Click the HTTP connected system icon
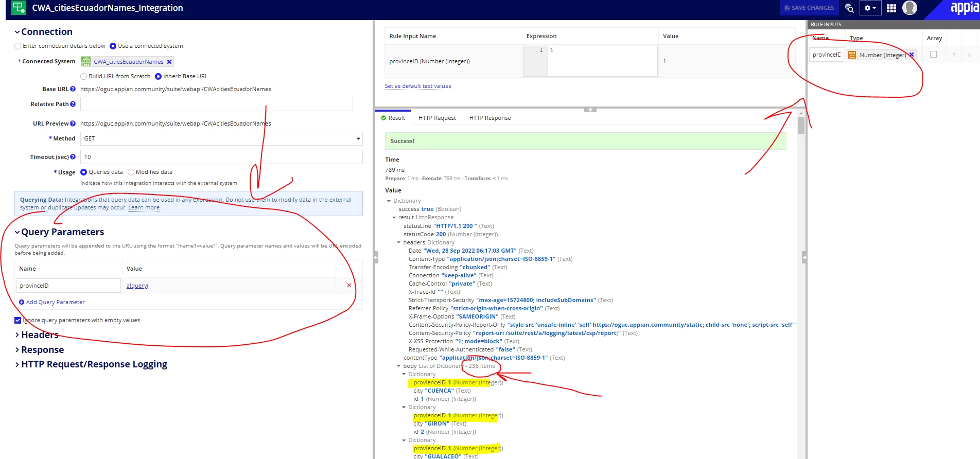 click(86, 62)
